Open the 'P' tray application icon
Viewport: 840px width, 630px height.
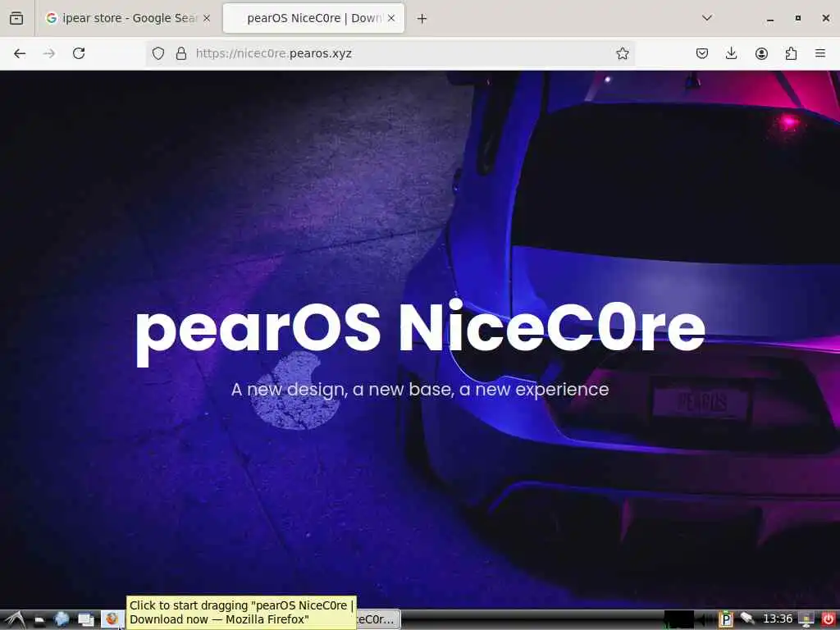pyautogui.click(x=725, y=620)
